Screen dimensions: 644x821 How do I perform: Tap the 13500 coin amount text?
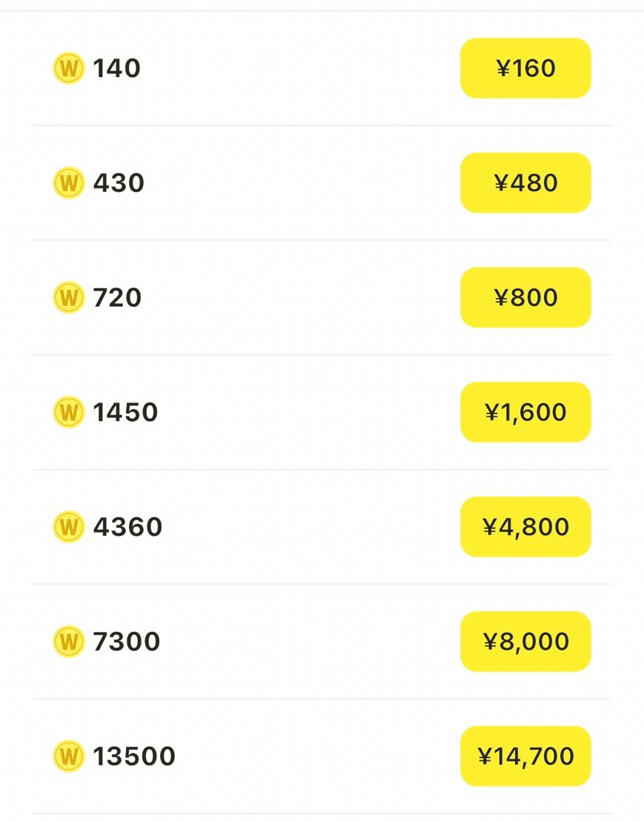[134, 757]
